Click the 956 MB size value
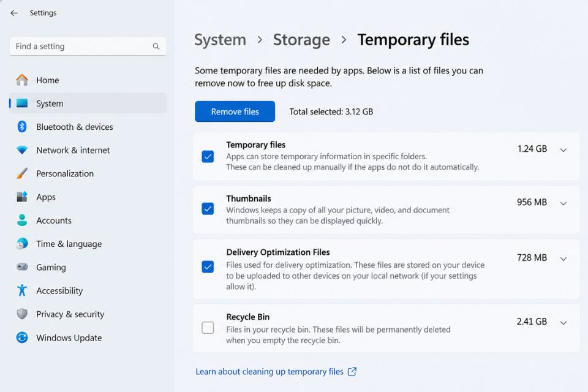Viewport: 588px width, 392px height. point(532,202)
